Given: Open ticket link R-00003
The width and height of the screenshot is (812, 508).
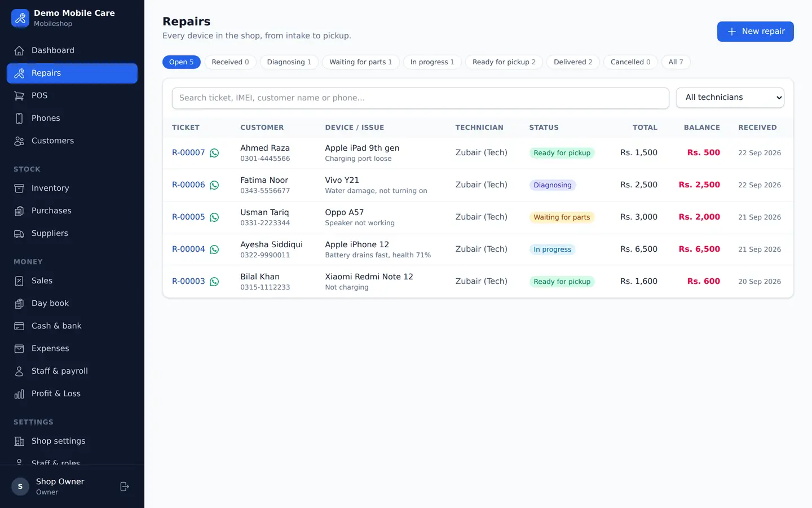Looking at the screenshot, I should pos(188,281).
